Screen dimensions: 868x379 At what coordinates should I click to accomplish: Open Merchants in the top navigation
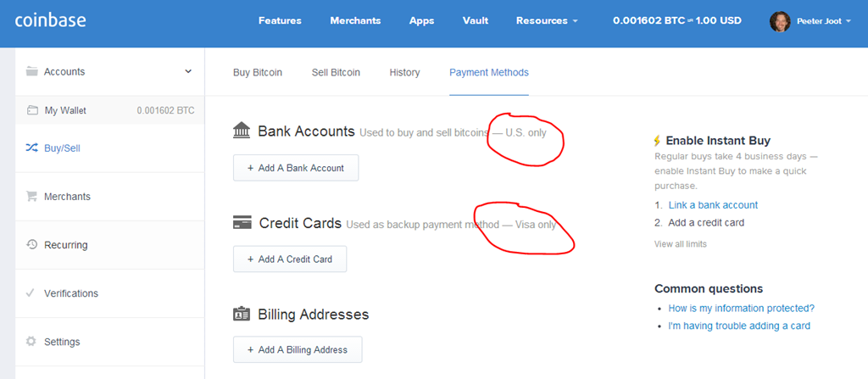(355, 20)
